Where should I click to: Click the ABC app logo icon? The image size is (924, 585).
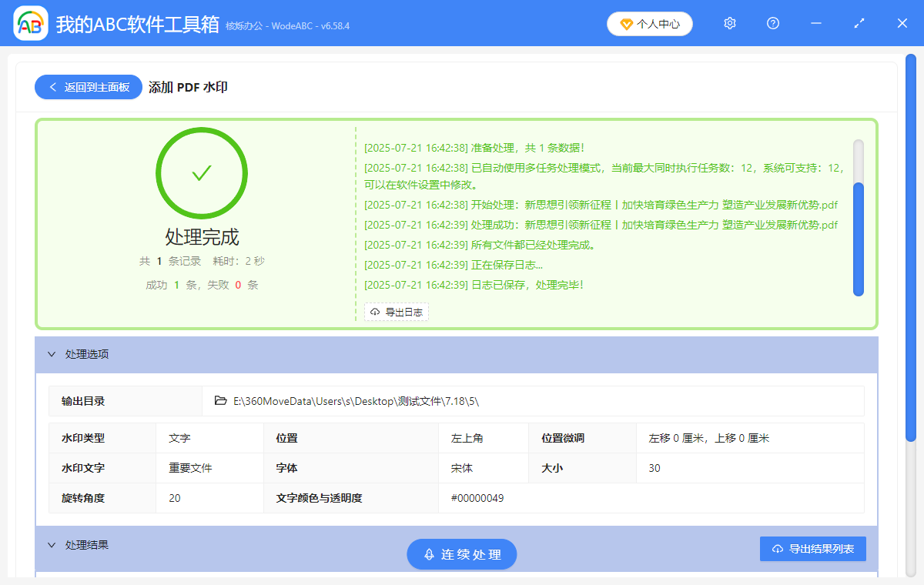pyautogui.click(x=31, y=24)
